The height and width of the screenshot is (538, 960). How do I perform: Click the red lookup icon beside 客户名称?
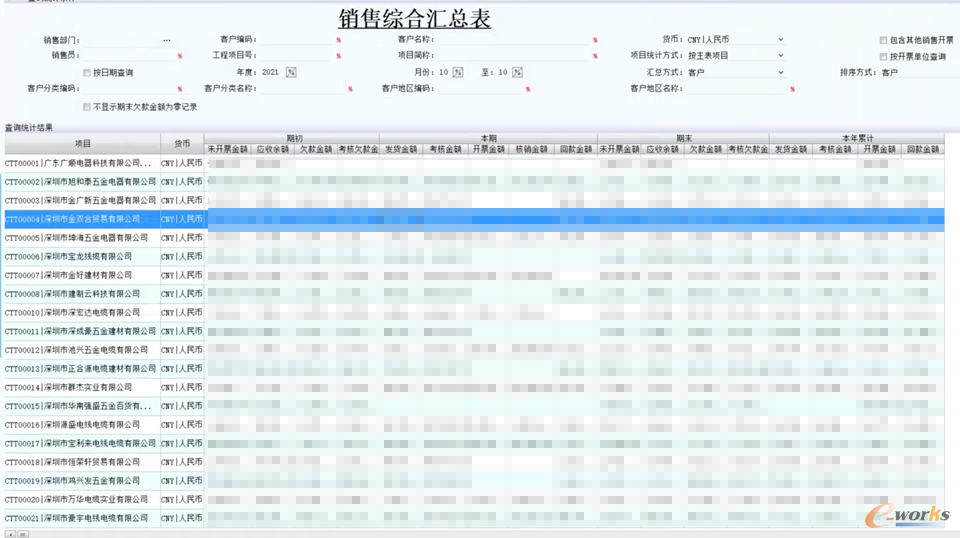click(595, 40)
